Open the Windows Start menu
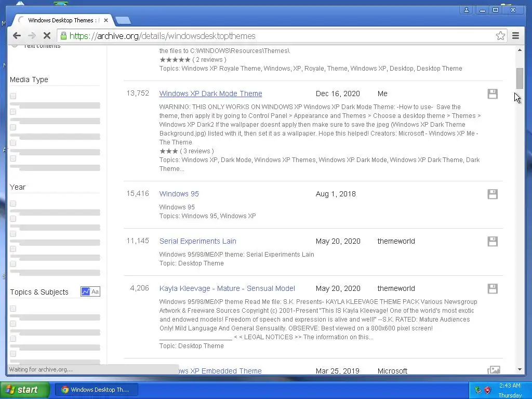This screenshot has height=399, width=532. (x=25, y=390)
